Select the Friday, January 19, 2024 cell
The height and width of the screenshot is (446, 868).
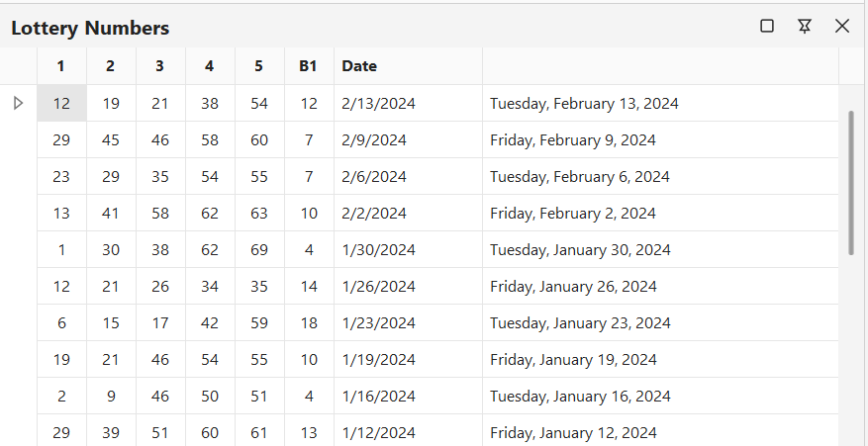pyautogui.click(x=573, y=359)
